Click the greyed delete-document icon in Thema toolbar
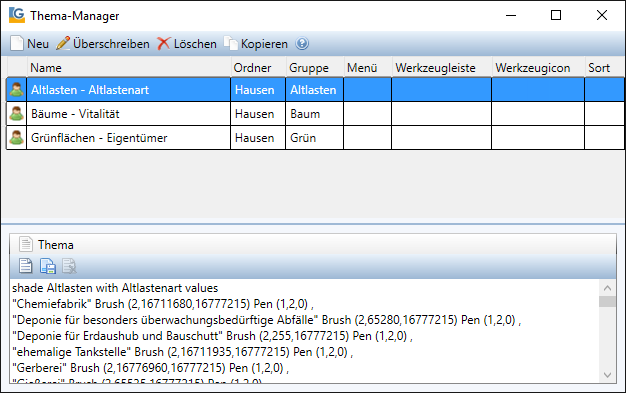This screenshot has width=626, height=393. click(x=69, y=266)
